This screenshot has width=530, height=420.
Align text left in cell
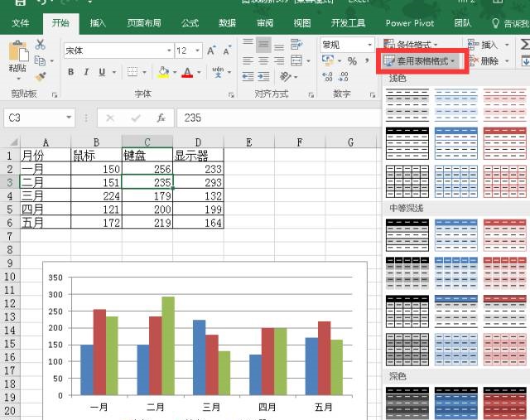pyautogui.click(x=248, y=60)
